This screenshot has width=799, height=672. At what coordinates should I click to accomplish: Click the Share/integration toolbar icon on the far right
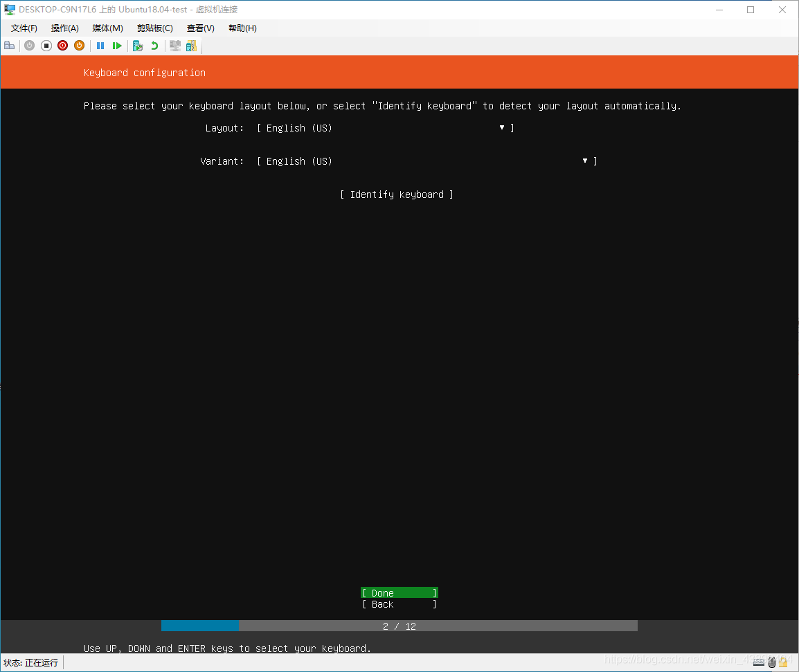(191, 46)
